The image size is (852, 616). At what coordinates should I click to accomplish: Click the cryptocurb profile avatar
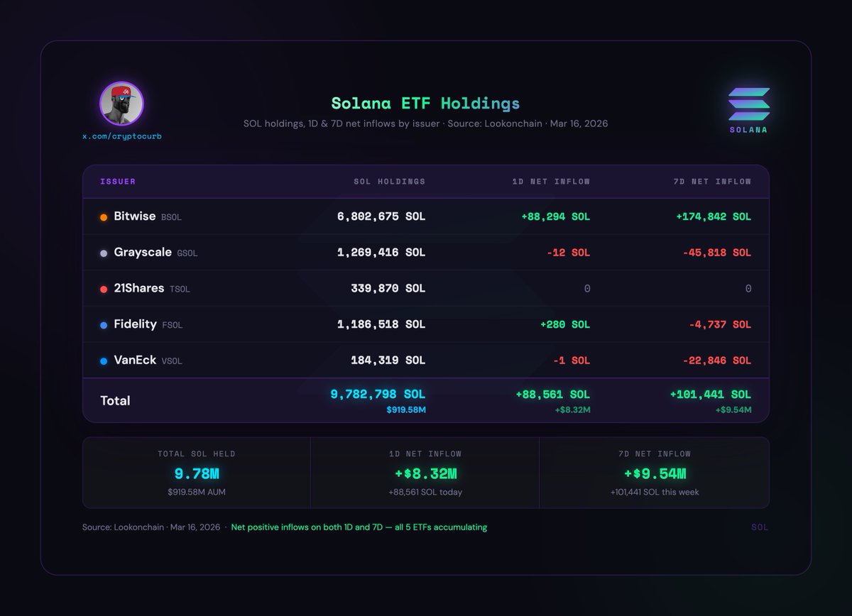121,104
